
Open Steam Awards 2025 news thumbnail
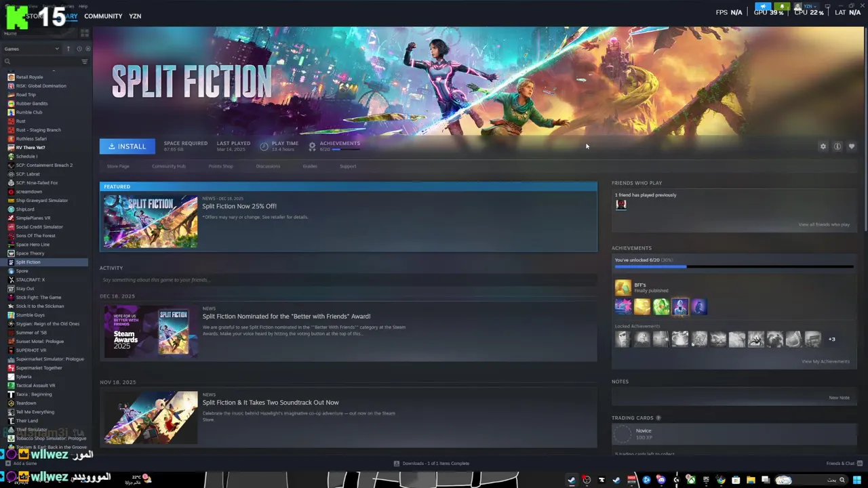[x=151, y=332]
